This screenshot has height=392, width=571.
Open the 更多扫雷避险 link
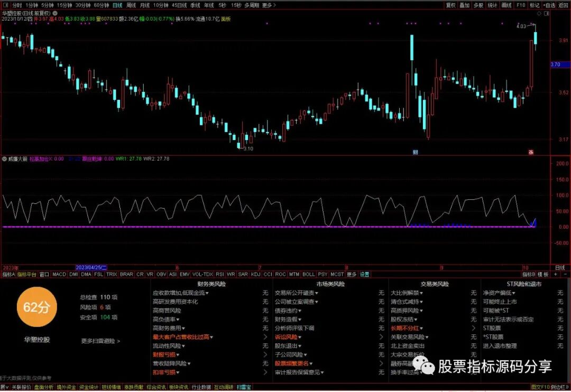(100, 341)
